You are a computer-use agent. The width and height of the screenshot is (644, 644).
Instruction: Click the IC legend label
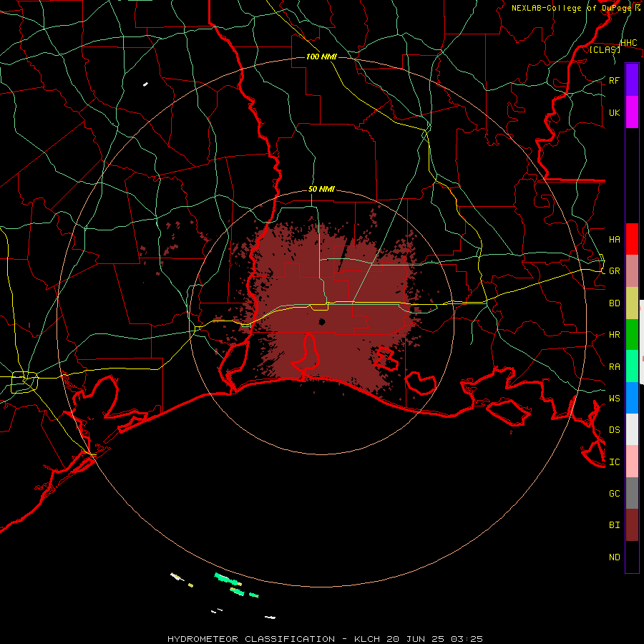(x=614, y=462)
